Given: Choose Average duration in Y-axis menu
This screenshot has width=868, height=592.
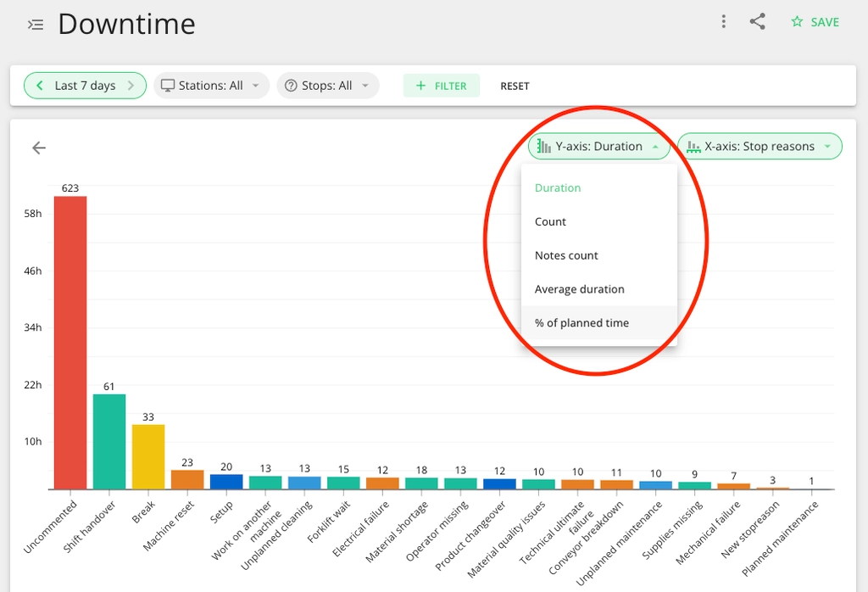Looking at the screenshot, I should point(599,289).
